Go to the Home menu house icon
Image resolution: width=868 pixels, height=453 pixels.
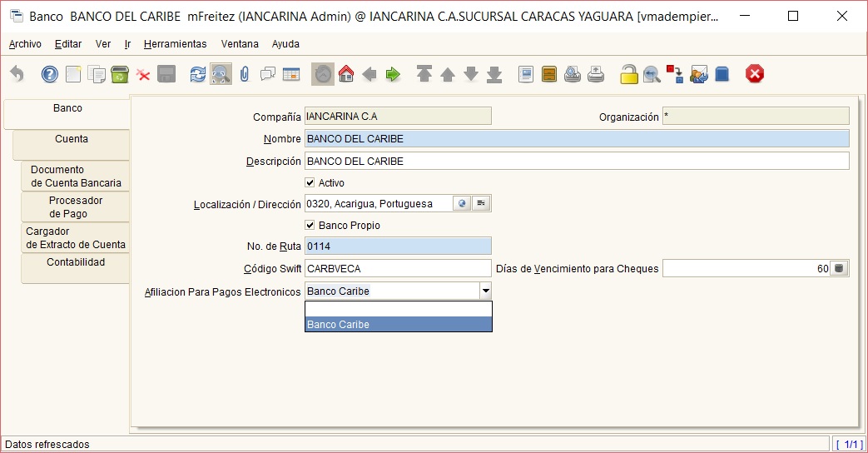(x=346, y=73)
